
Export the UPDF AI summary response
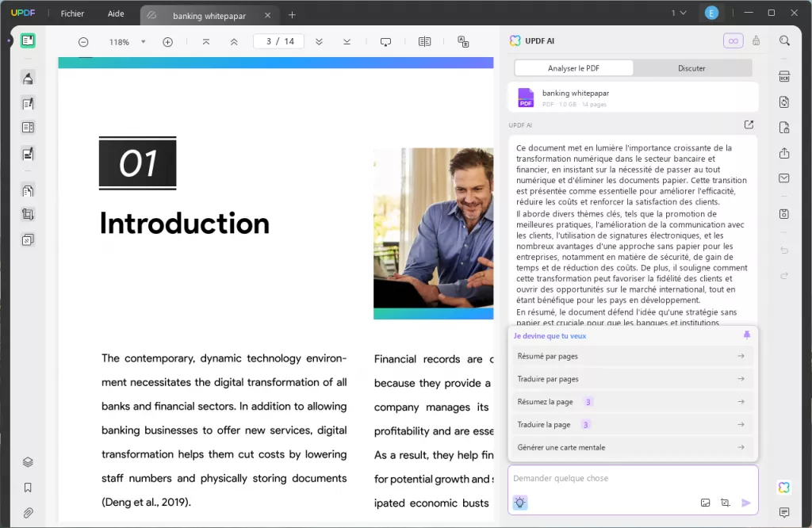point(749,124)
